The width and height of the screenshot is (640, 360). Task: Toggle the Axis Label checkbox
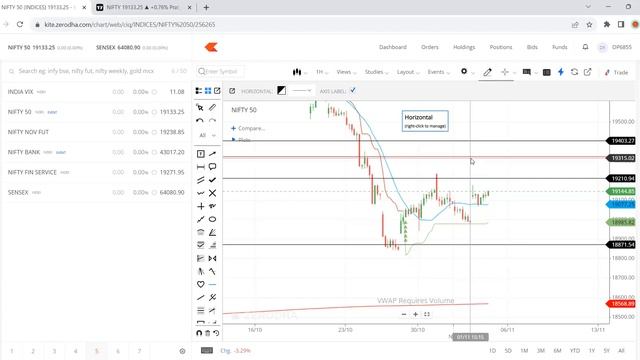tap(353, 91)
